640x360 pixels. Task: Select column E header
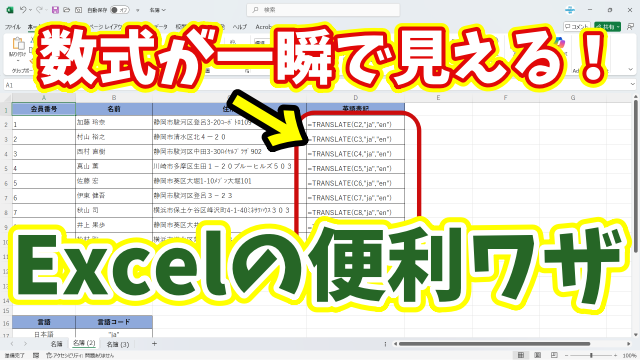coord(438,98)
